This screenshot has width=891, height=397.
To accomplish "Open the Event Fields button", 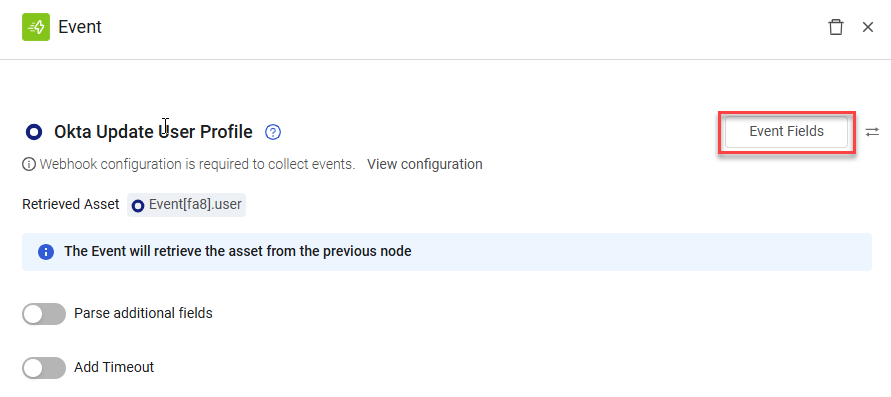I will [x=786, y=132].
